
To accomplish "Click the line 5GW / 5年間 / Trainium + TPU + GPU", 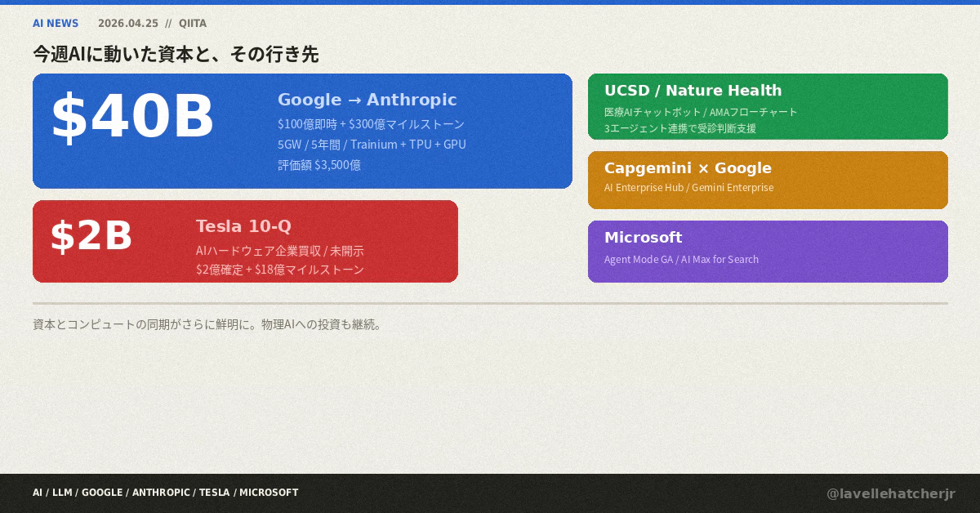I will click(x=372, y=145).
